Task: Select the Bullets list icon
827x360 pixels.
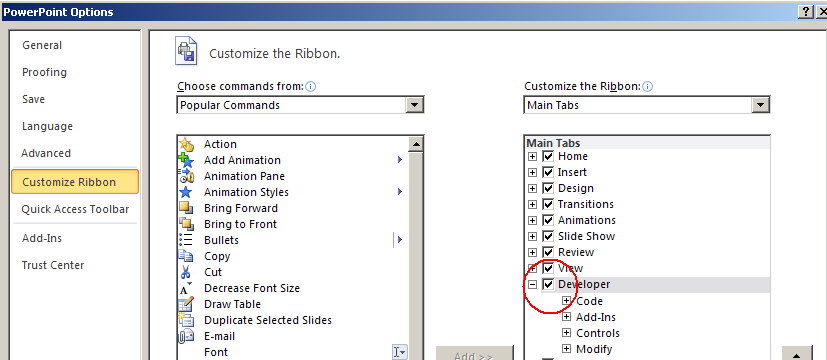Action: point(186,240)
